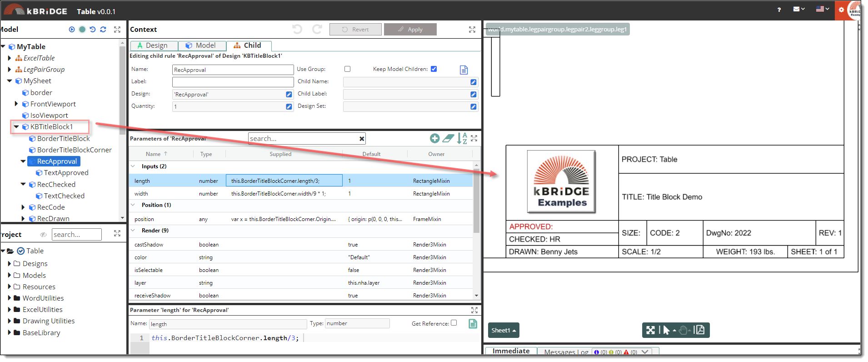Expand the ExcelTable tree node
868x362 pixels.
[x=10, y=58]
